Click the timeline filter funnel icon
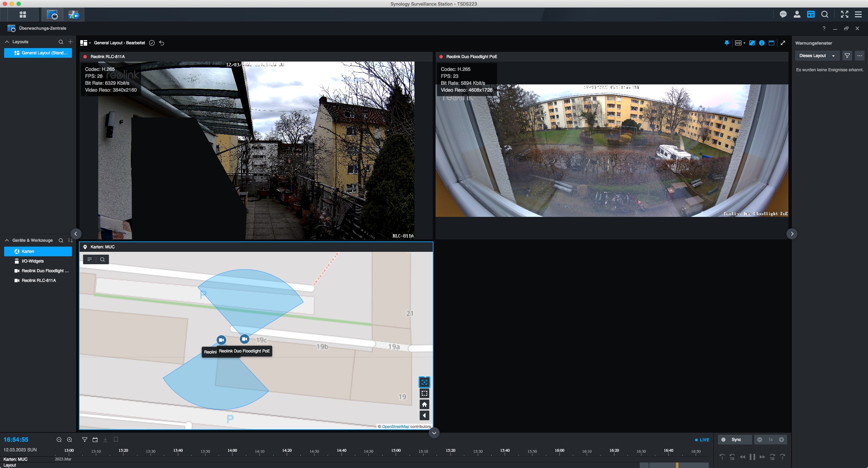 coord(84,440)
